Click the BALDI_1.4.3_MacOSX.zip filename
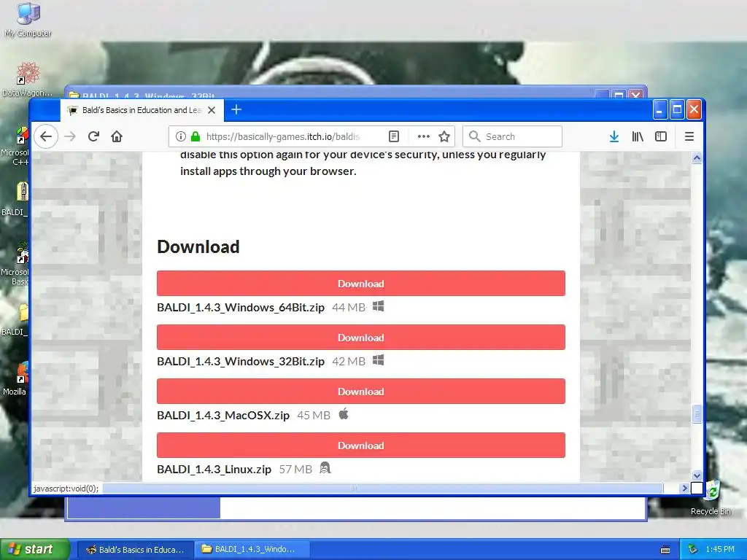The image size is (747, 560). [223, 415]
